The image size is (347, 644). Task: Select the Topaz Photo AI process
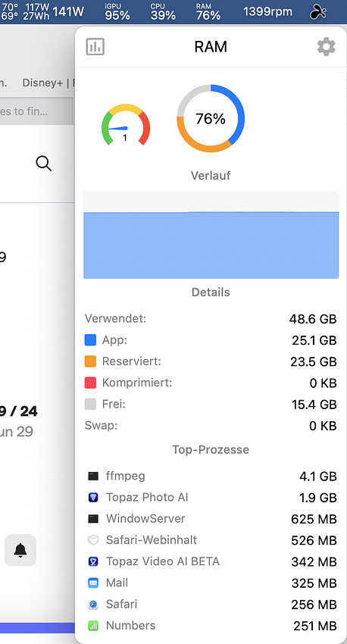[211, 497]
